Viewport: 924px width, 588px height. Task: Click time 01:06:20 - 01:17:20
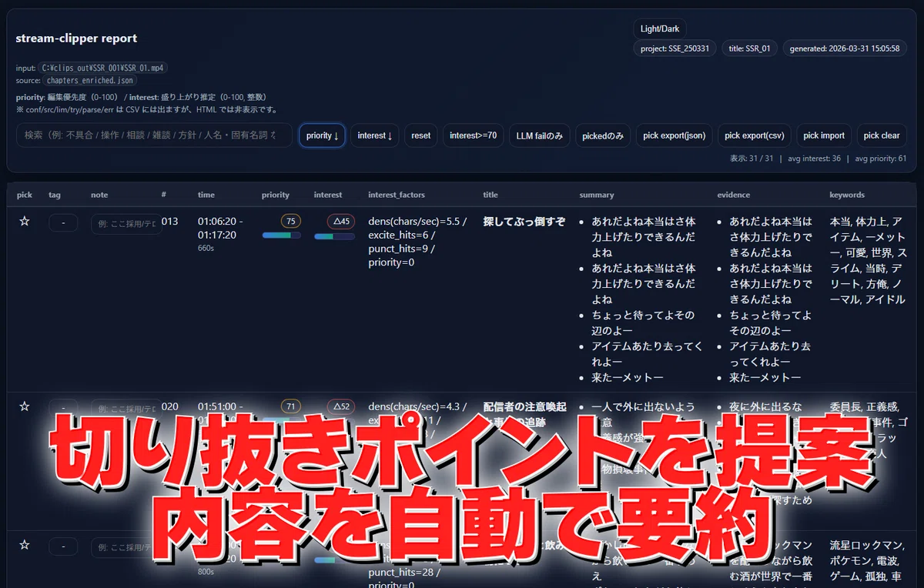click(x=221, y=229)
